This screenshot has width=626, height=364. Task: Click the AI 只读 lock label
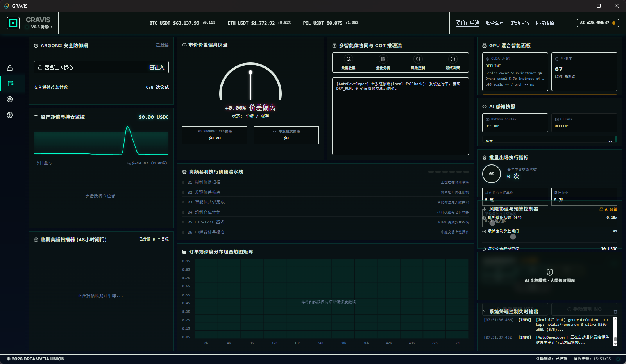coord(608,209)
